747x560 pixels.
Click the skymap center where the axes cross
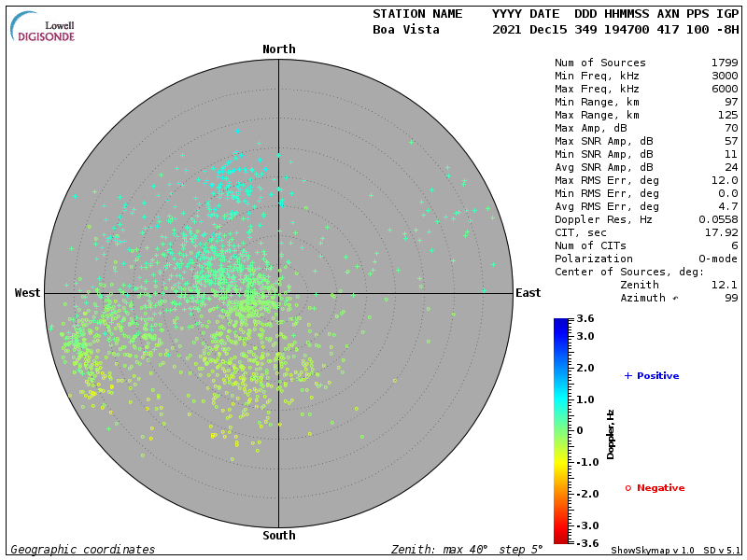tap(278, 293)
